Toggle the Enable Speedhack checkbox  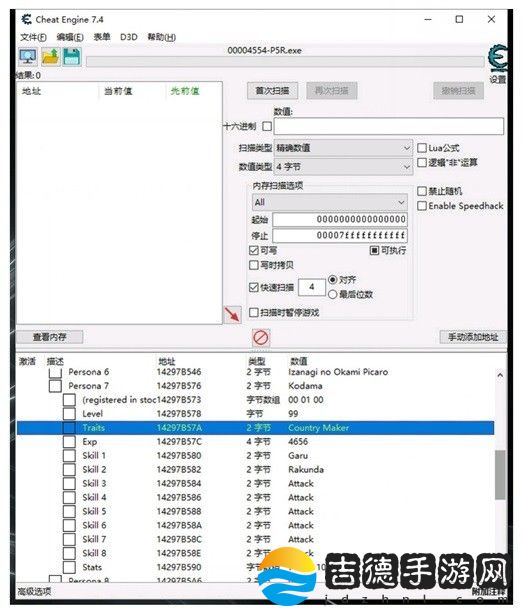421,206
